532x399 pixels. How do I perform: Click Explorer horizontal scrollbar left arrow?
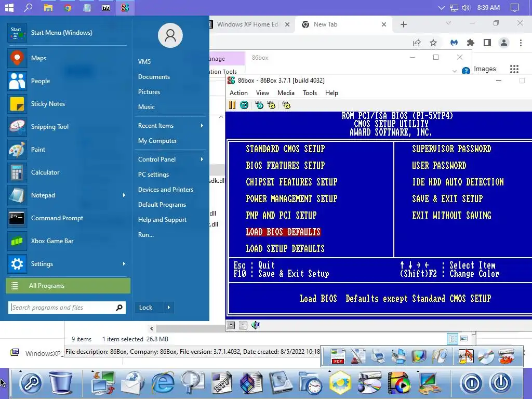pyautogui.click(x=152, y=328)
